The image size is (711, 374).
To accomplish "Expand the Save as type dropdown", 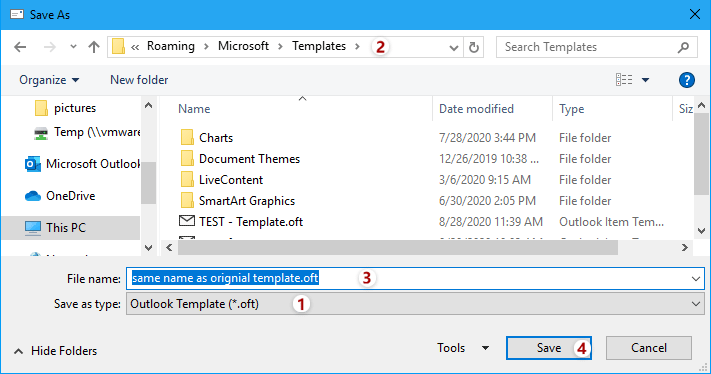I will pyautogui.click(x=696, y=304).
